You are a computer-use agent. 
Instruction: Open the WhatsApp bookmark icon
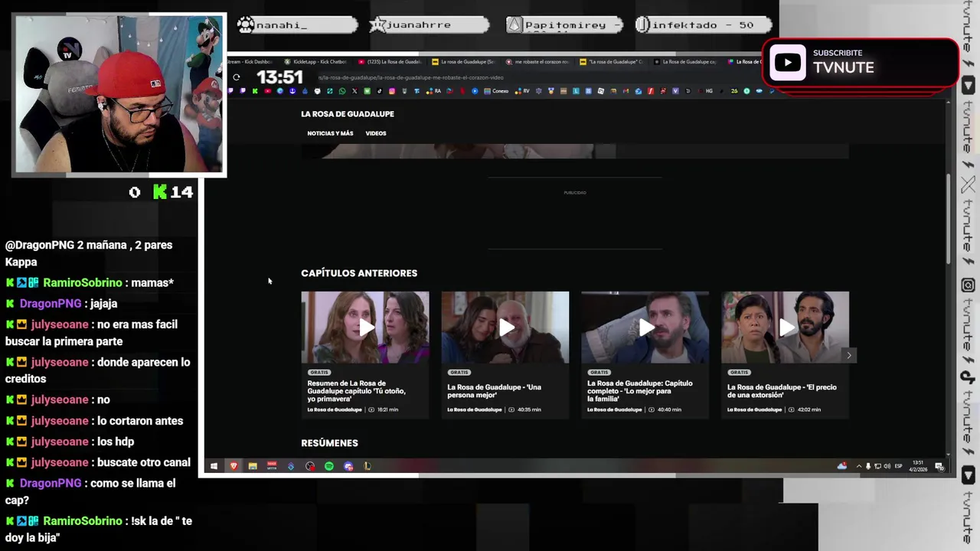tap(342, 91)
